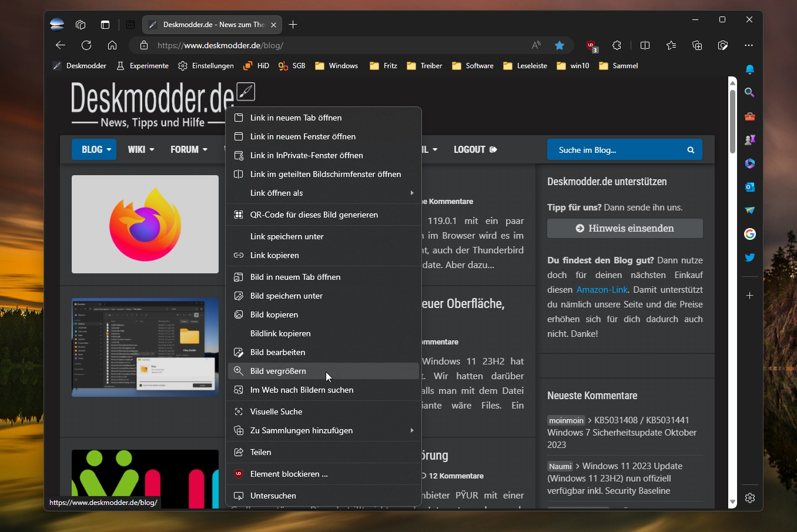This screenshot has height=532, width=797.
Task: Open the Extensions puzzle icon
Action: pyautogui.click(x=617, y=45)
